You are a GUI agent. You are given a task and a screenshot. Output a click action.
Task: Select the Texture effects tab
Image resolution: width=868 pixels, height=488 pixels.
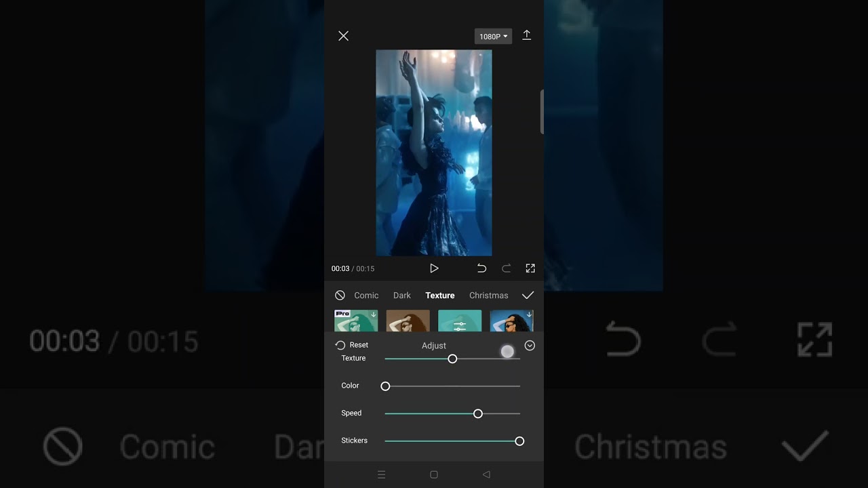pyautogui.click(x=440, y=296)
